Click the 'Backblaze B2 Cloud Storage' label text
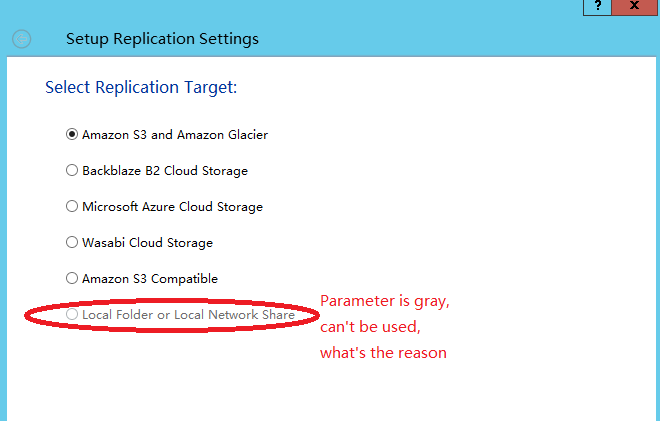Viewport: 660px width, 421px height. (165, 171)
